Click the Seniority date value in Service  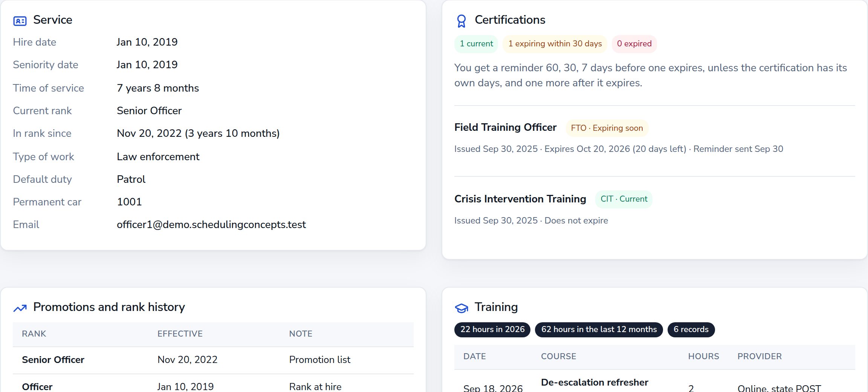pyautogui.click(x=147, y=65)
